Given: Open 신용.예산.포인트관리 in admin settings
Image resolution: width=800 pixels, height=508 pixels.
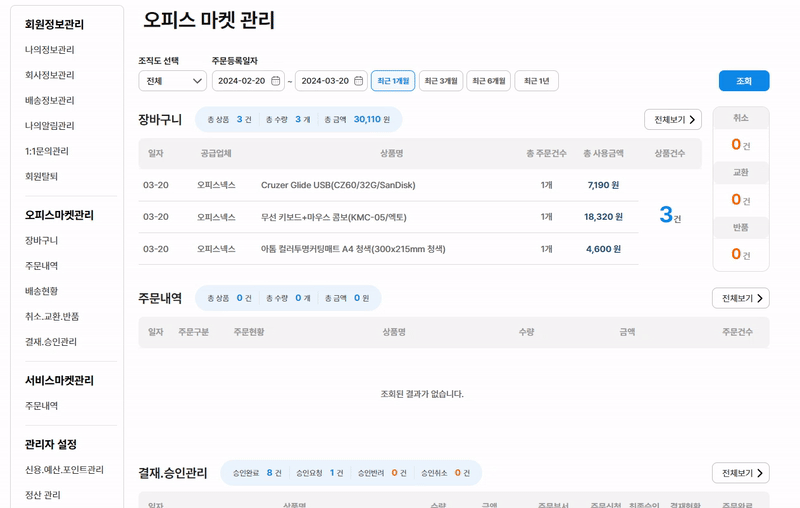Looking at the screenshot, I should (x=64, y=470).
